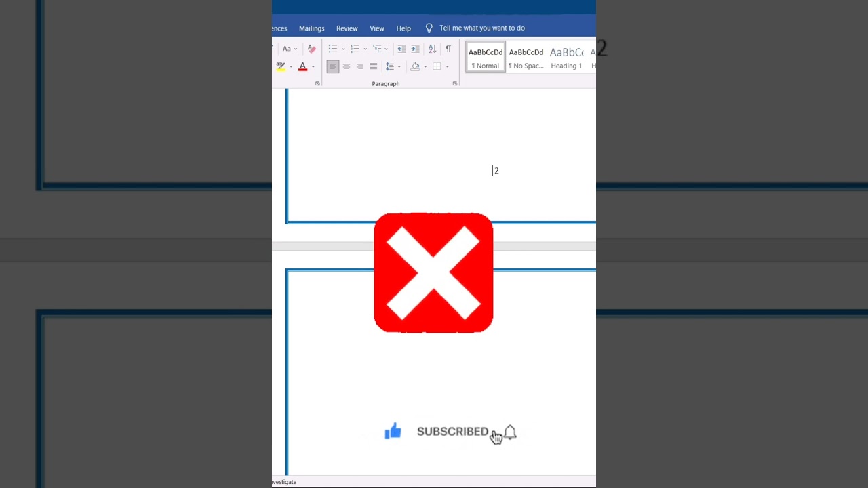This screenshot has width=868, height=488.
Task: Click the Tell me what you want to do box
Action: click(482, 28)
